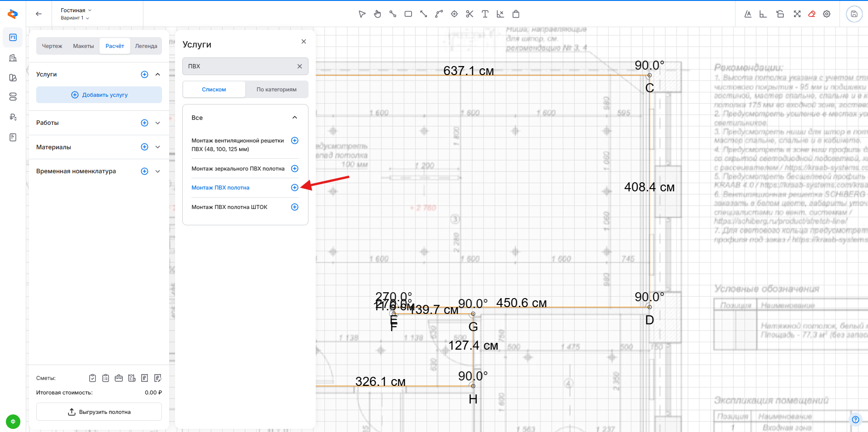Click the red eraser icon
The image size is (868, 432).
(812, 14)
